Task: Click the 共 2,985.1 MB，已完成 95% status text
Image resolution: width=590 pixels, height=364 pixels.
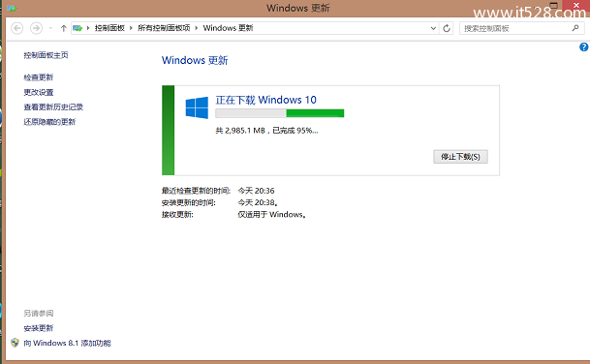Action: [266, 131]
